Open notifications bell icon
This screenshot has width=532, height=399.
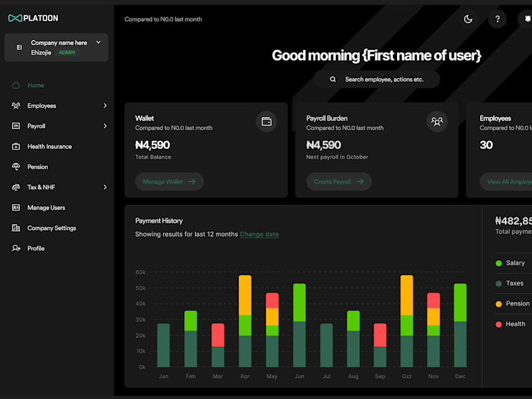(x=527, y=19)
